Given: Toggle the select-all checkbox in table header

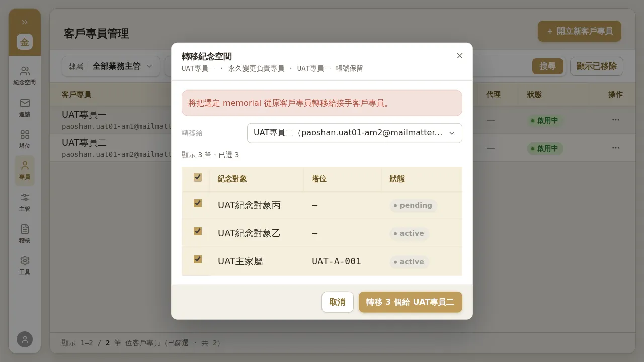Looking at the screenshot, I should [x=198, y=177].
